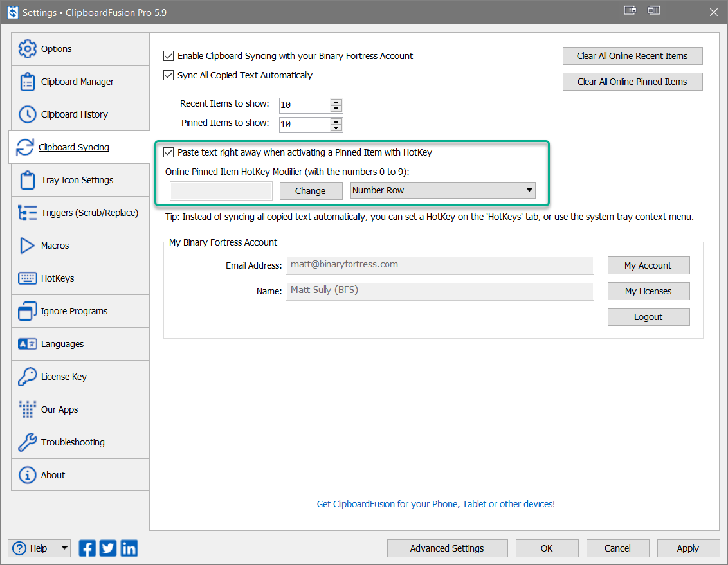
Task: Open the HotKeys tab
Action: (x=80, y=278)
